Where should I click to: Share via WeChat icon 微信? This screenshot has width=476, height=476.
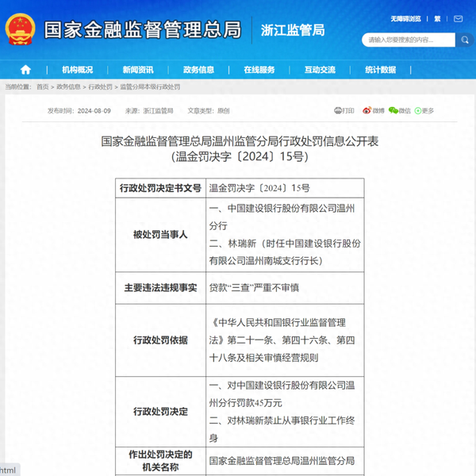point(400,110)
